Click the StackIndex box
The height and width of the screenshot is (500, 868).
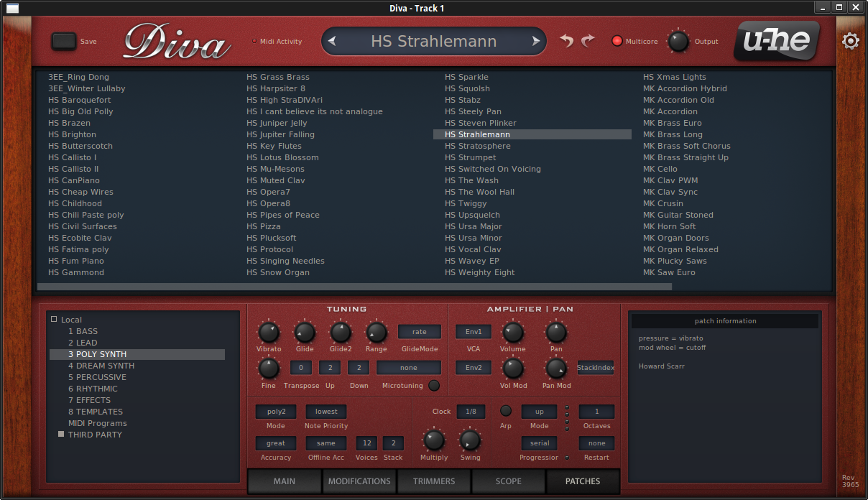point(596,368)
